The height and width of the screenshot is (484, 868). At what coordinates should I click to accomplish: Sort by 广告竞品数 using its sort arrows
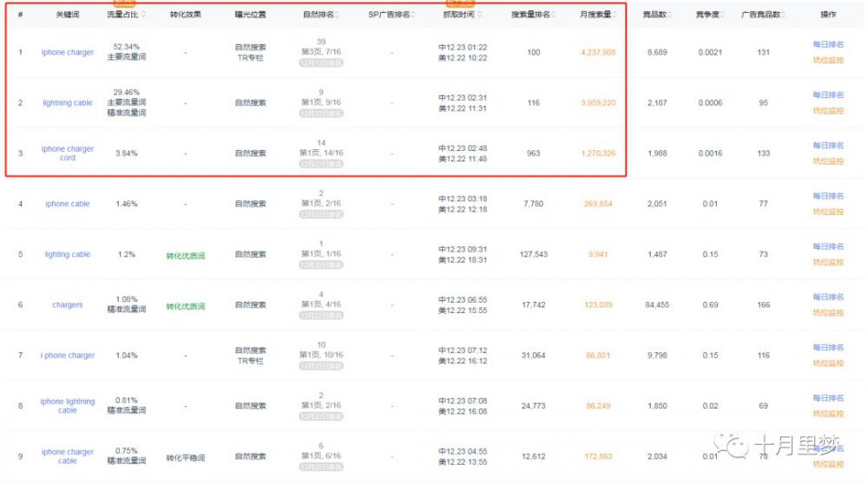[x=783, y=15]
